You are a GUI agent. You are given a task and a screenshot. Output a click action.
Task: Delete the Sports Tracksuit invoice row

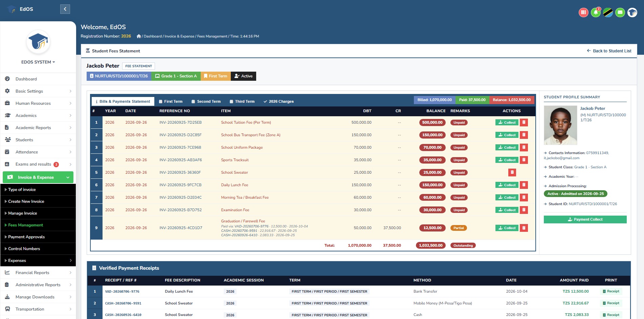click(524, 160)
